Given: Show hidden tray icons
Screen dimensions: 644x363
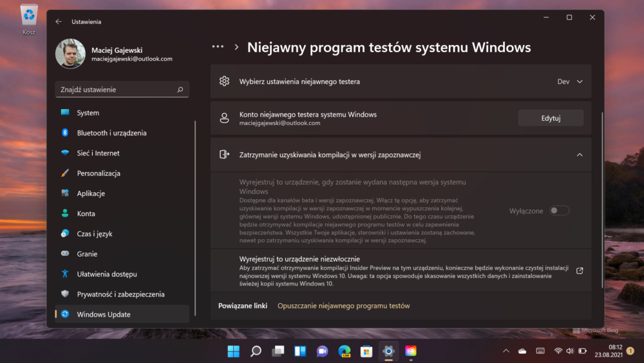Looking at the screenshot, I should [506, 351].
